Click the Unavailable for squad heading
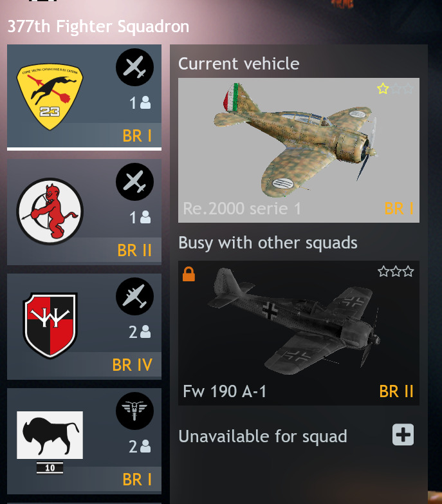 pos(262,436)
